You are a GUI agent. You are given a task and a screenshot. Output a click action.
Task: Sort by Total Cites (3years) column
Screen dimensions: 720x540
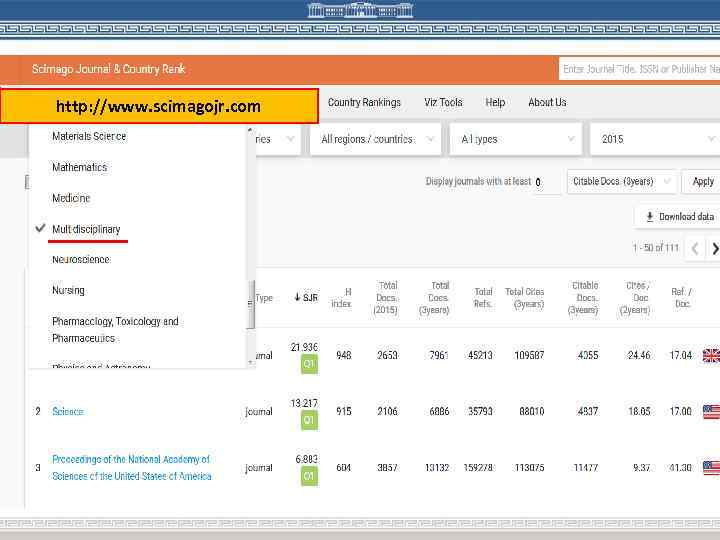pos(525,298)
